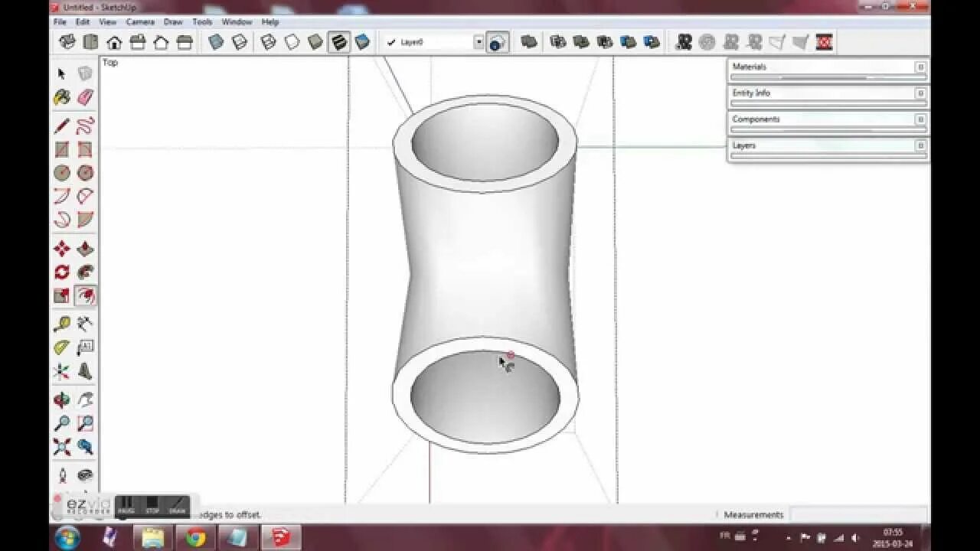
Task: Click the ezvid Stop button
Action: tap(152, 506)
